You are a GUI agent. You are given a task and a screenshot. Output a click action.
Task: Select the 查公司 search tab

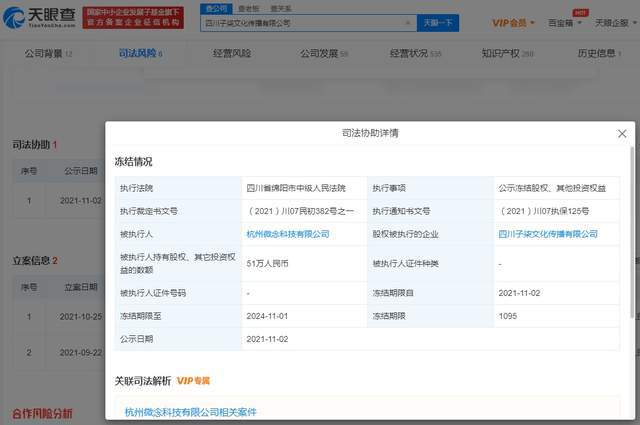point(216,9)
